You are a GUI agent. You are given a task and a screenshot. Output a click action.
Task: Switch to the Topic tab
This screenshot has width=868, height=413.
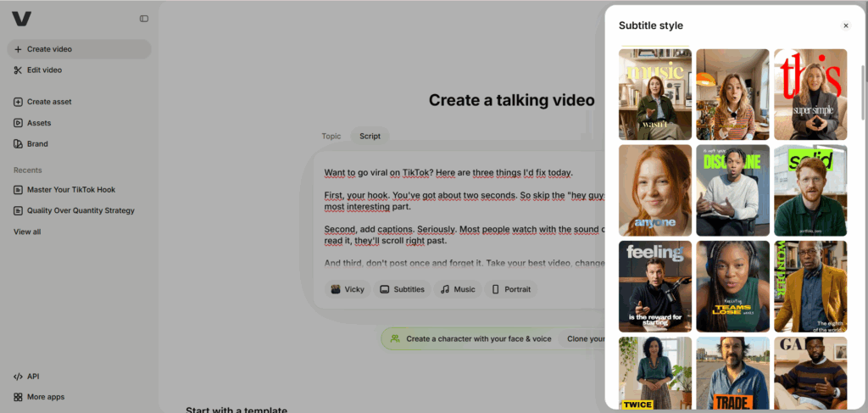click(331, 137)
